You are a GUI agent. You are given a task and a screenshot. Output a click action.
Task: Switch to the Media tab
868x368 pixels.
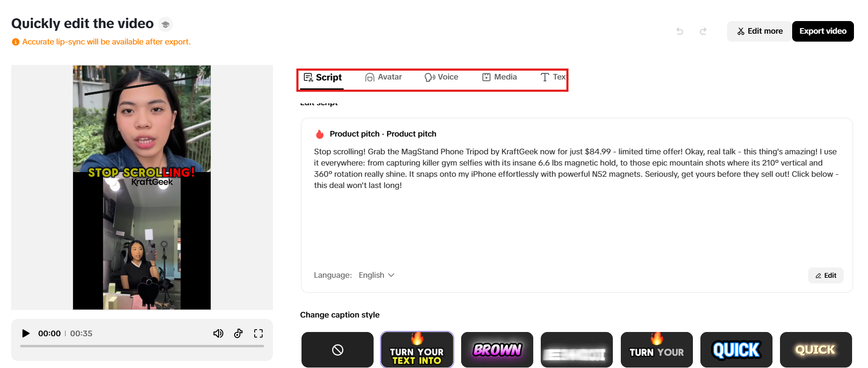click(500, 77)
